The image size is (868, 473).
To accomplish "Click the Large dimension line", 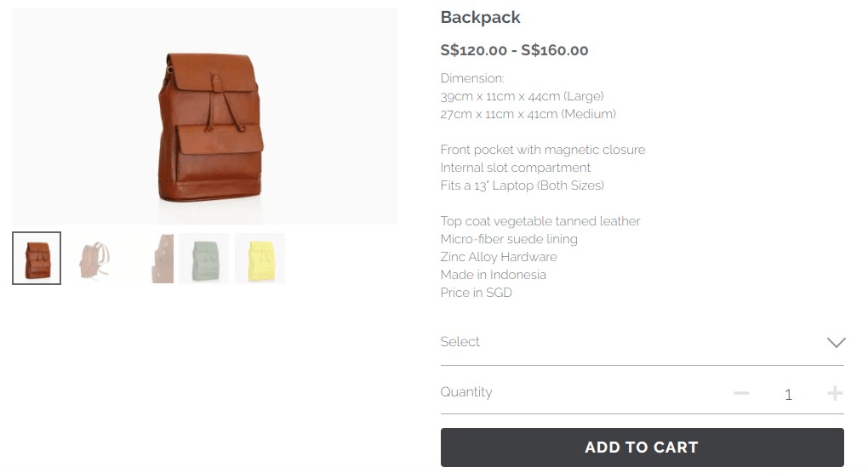I will tap(522, 96).
